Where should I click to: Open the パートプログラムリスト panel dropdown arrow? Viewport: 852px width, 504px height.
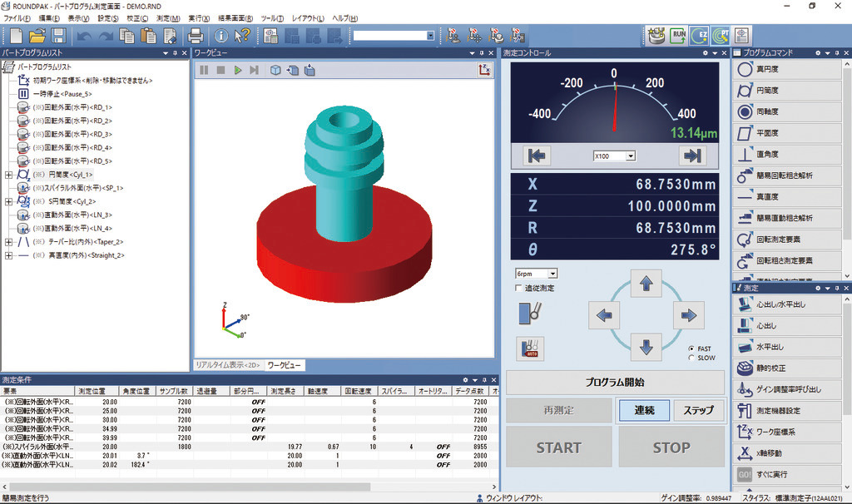coord(166,53)
